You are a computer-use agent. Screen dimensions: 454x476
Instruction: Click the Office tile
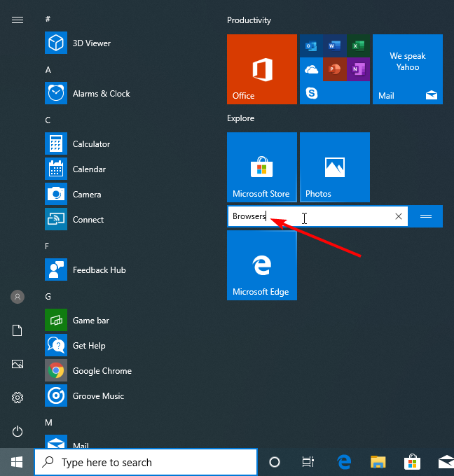tap(262, 69)
